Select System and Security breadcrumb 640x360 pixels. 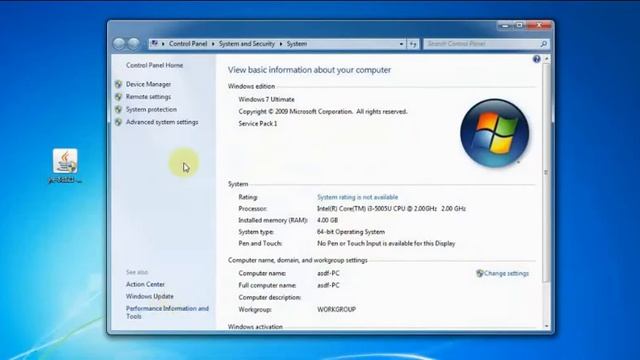[x=247, y=44]
